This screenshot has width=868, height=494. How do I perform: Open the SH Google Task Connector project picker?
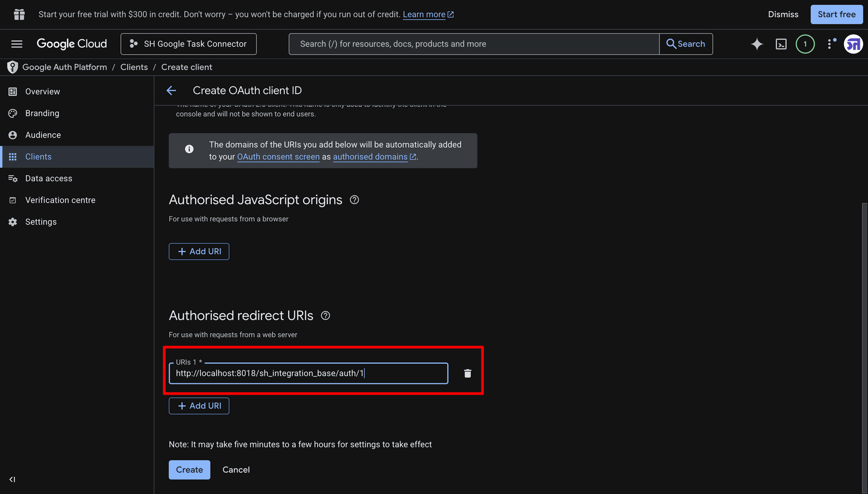189,44
